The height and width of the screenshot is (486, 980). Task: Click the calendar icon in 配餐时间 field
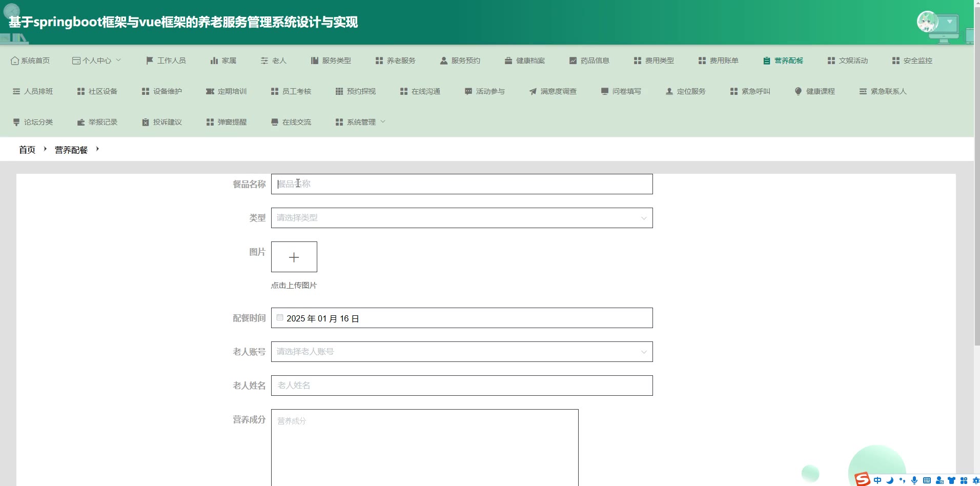click(x=280, y=318)
